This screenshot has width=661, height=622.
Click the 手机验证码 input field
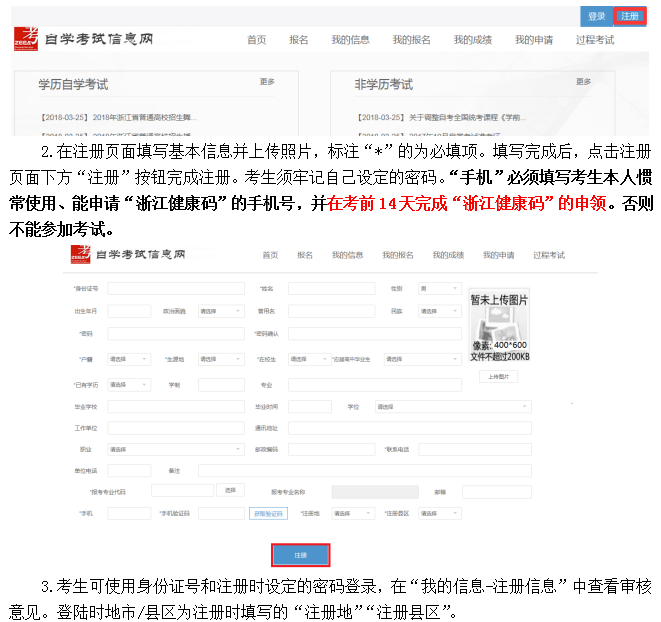(x=221, y=513)
